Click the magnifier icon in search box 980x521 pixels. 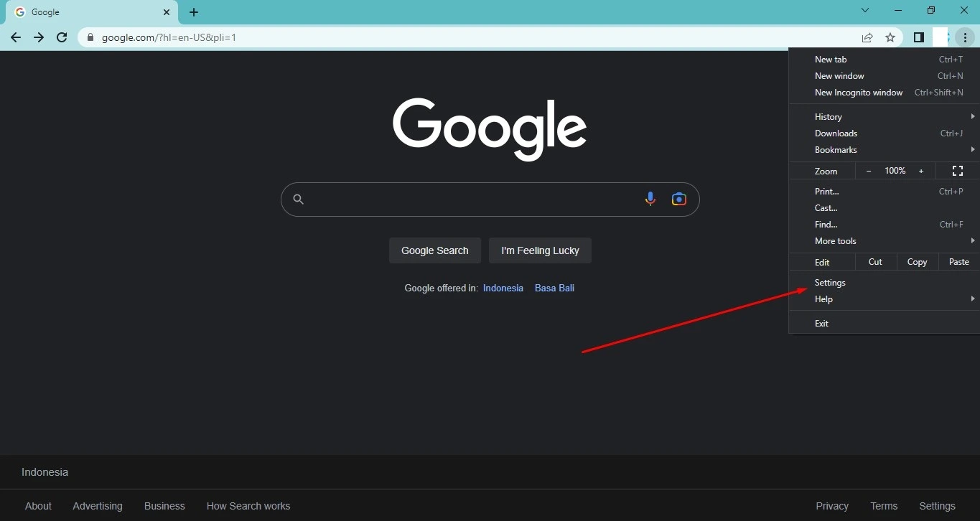click(x=299, y=200)
